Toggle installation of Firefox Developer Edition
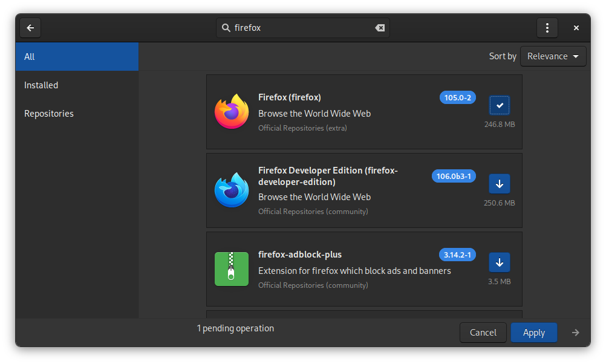606x364 pixels. (x=499, y=183)
